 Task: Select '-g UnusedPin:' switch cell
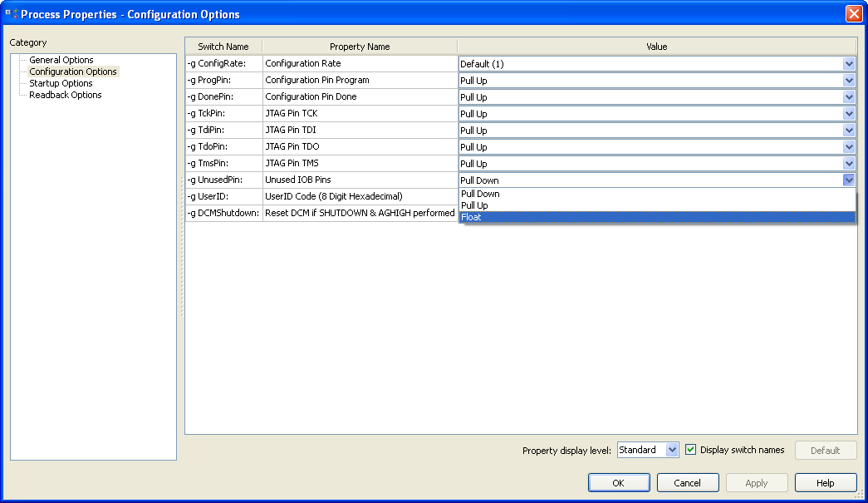[x=223, y=180]
